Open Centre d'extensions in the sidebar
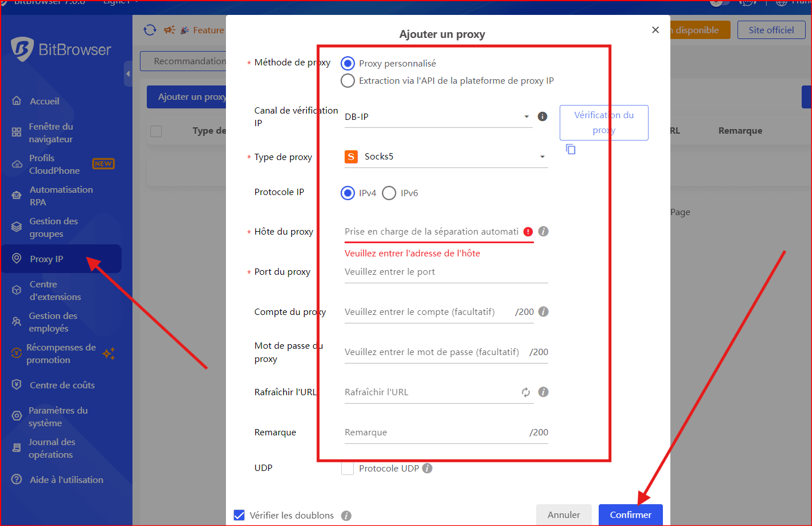The image size is (812, 526). [x=55, y=291]
